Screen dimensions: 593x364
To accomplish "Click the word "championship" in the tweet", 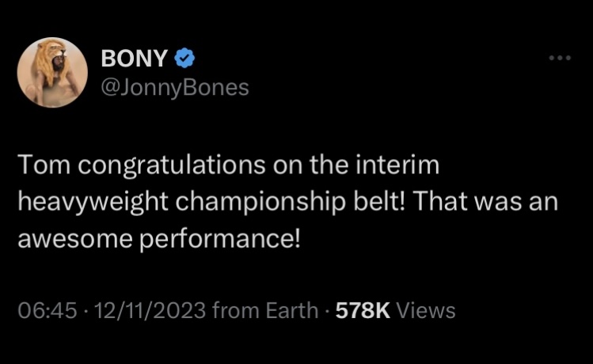I will click(x=260, y=203).
